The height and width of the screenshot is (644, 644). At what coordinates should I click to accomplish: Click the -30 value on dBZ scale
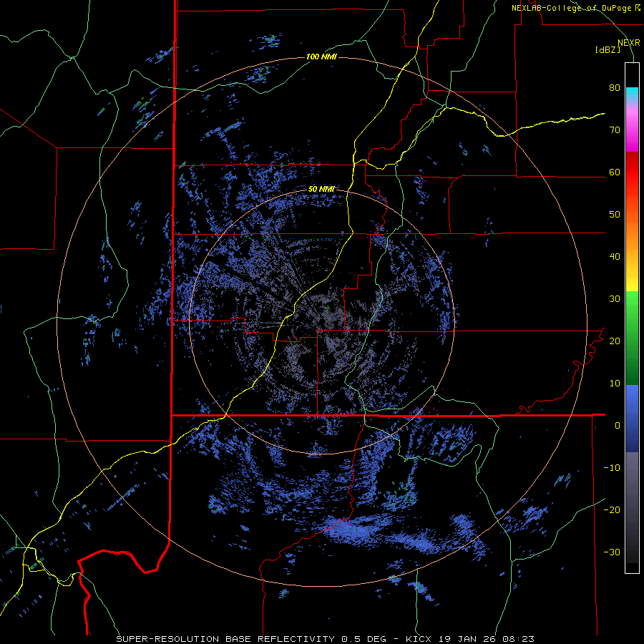(x=612, y=552)
